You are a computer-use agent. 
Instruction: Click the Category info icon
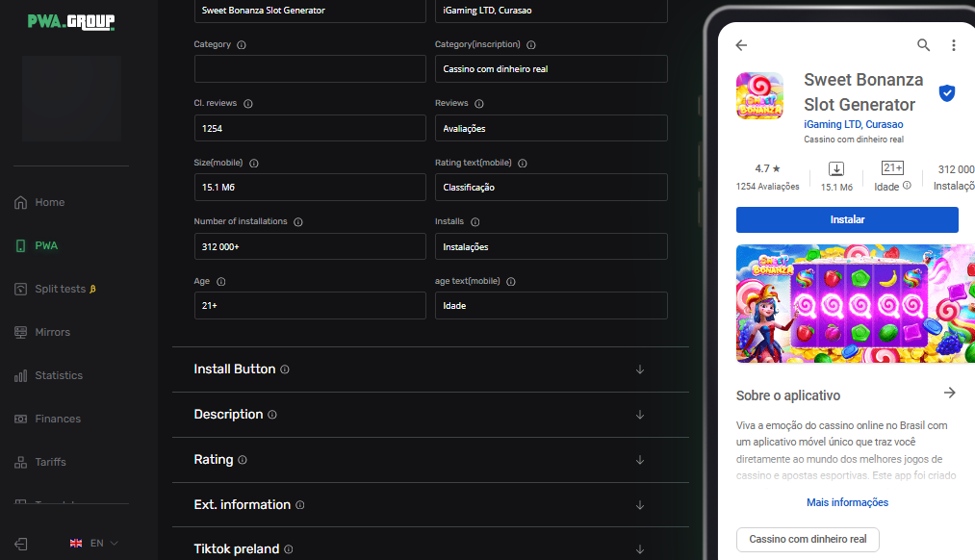point(242,45)
